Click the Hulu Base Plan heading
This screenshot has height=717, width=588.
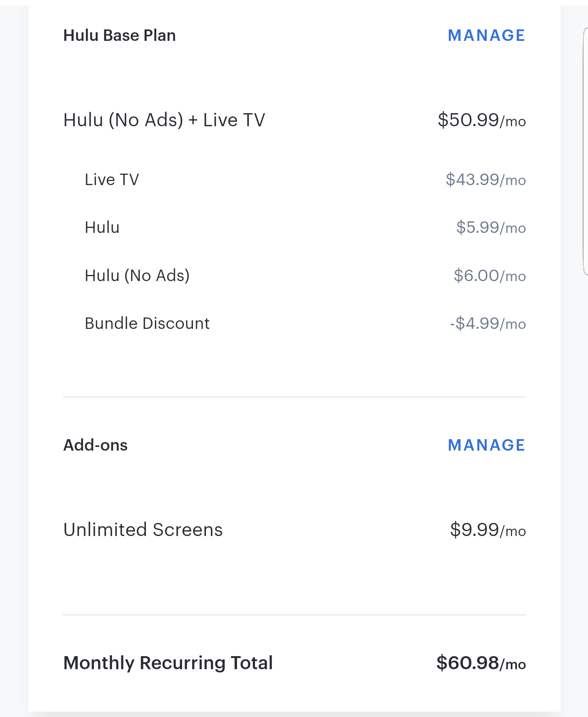tap(119, 36)
